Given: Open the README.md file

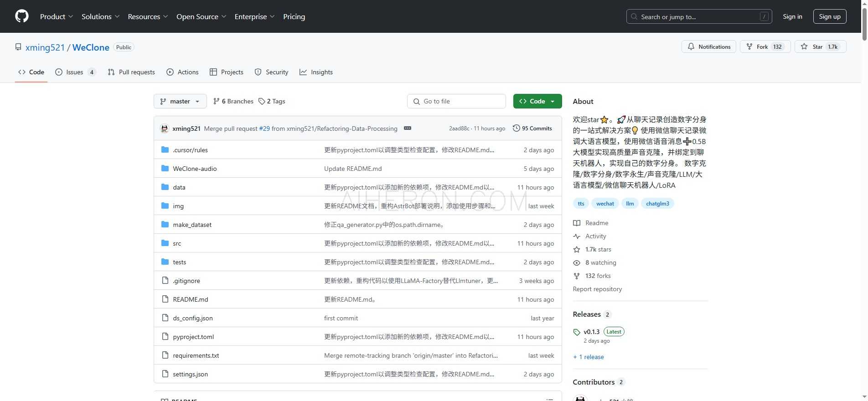Looking at the screenshot, I should 190,299.
